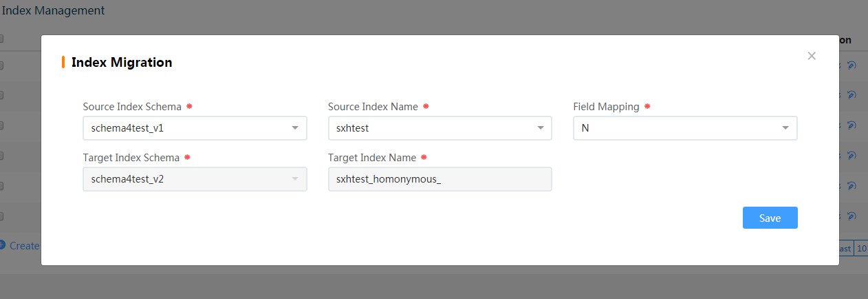The width and height of the screenshot is (868, 299).
Task: Toggle the select-all checkbox in the table header
Action: [1, 39]
